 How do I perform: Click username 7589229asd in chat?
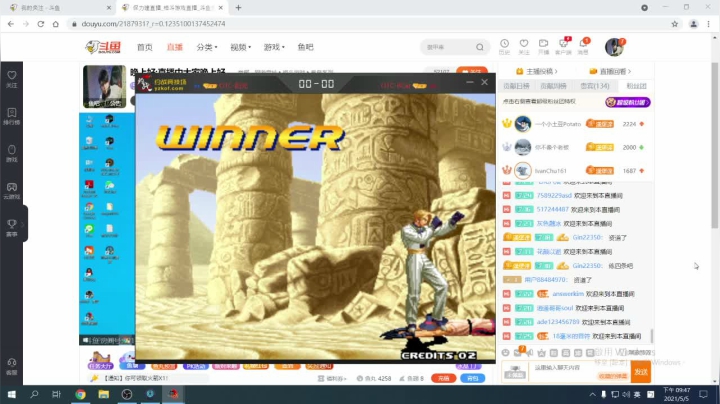[554, 196]
